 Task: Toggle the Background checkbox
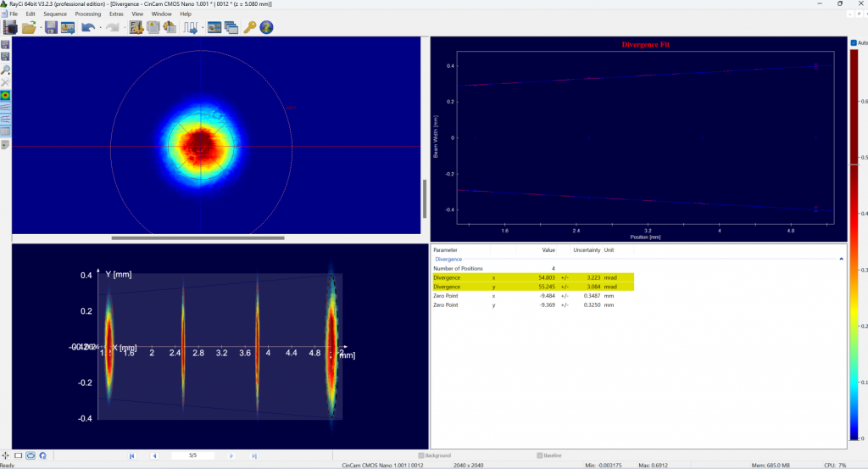[421, 455]
